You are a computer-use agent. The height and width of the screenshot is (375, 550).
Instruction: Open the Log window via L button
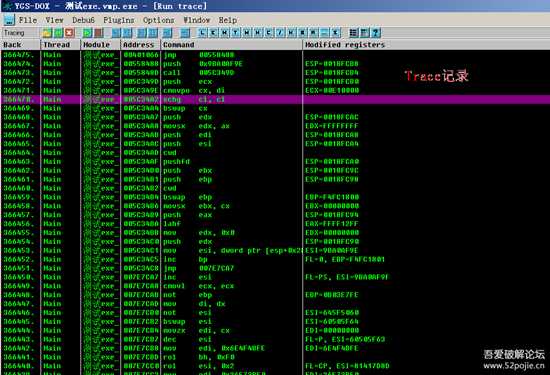pos(202,33)
